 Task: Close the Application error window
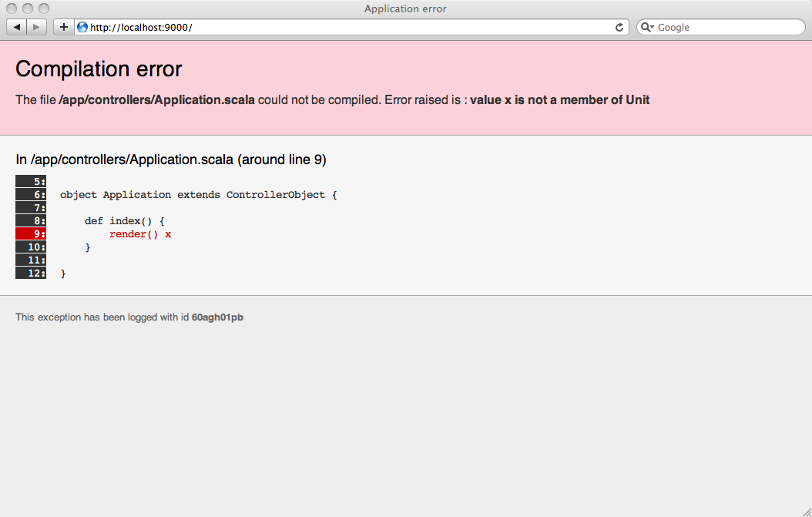[x=13, y=8]
